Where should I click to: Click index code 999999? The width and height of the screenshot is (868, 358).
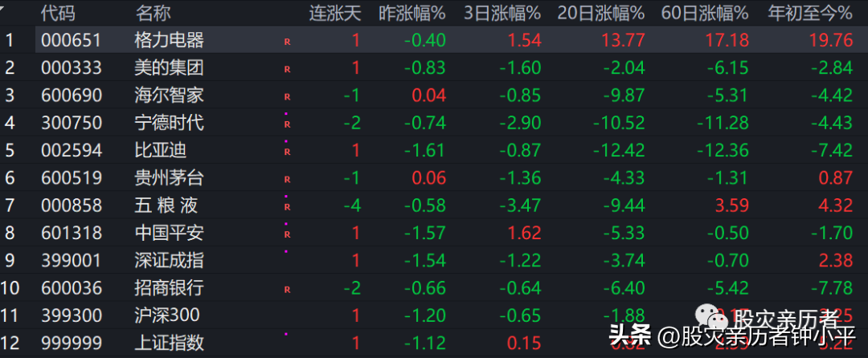(72, 343)
